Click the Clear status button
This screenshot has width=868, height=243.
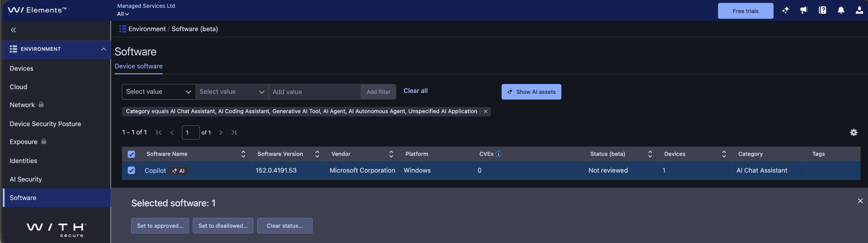point(285,226)
